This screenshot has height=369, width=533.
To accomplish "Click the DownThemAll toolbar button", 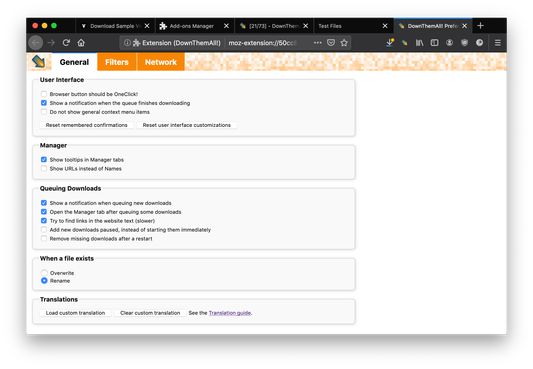I will [x=405, y=43].
